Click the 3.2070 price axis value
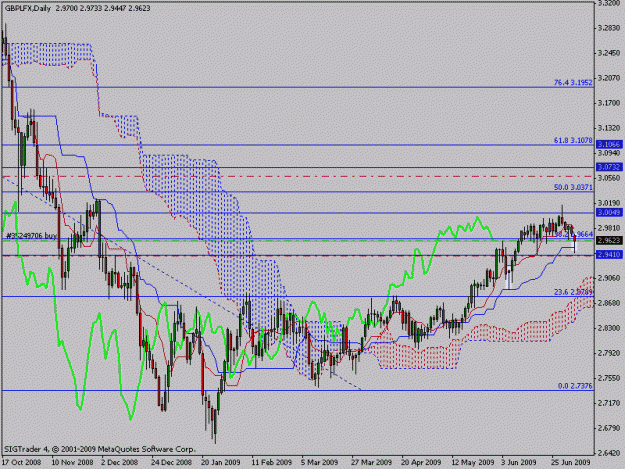The height and width of the screenshot is (469, 625). tap(609, 78)
